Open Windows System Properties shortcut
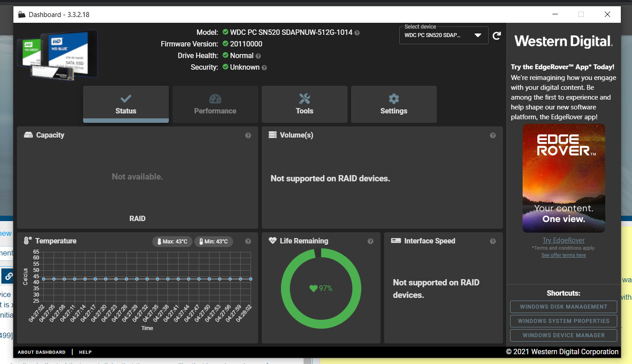Viewport: 632px width, 364px height. pos(564,321)
